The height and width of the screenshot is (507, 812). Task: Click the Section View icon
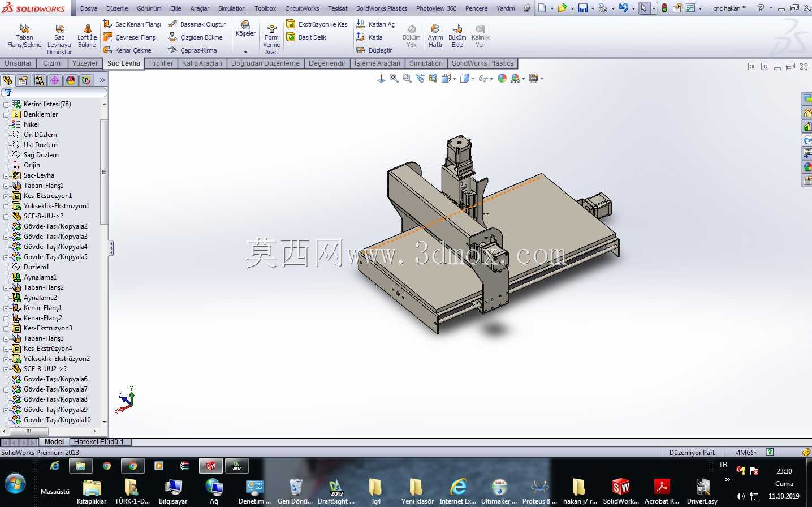[x=433, y=79]
